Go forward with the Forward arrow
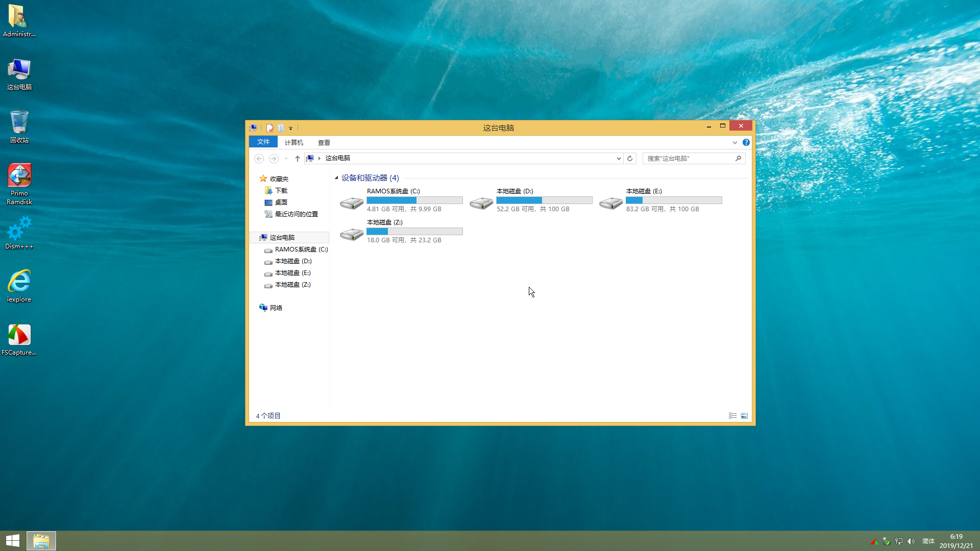Viewport: 980px width, 551px height. coord(274,159)
